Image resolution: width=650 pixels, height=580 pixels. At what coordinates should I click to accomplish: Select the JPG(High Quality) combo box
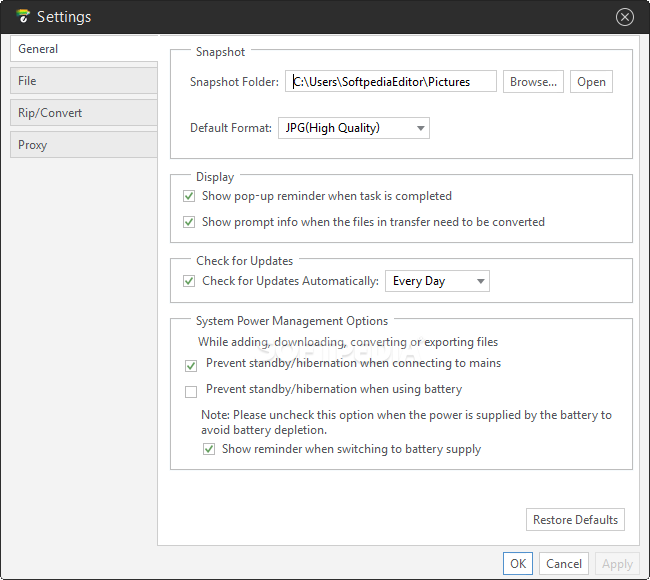(354, 128)
